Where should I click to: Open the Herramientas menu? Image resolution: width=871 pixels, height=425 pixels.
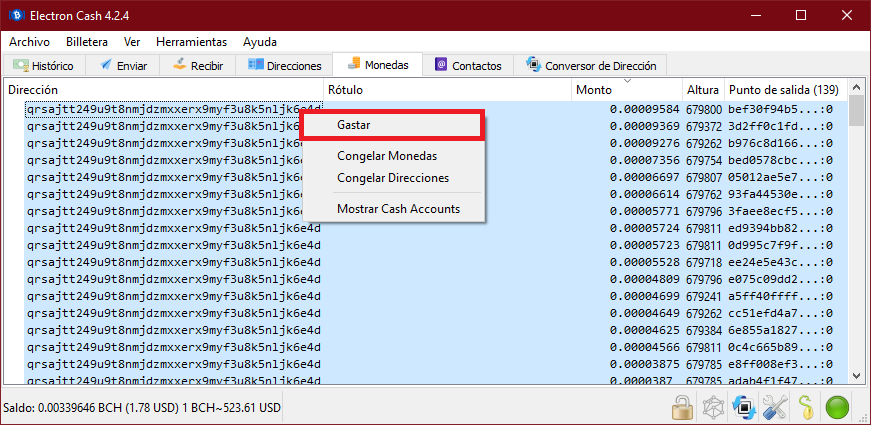[x=192, y=42]
